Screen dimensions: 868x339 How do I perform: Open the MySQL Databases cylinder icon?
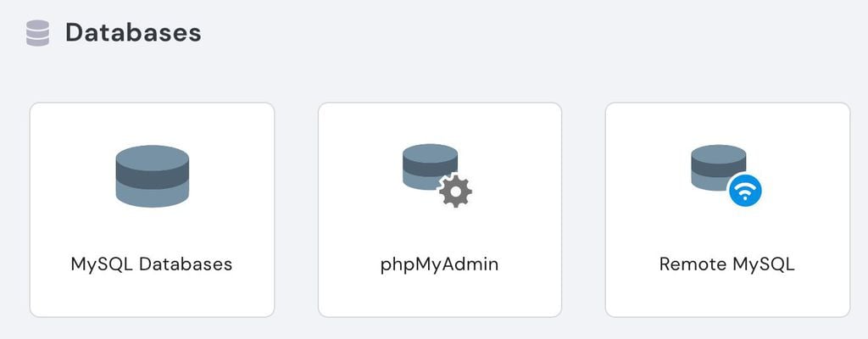click(x=153, y=176)
